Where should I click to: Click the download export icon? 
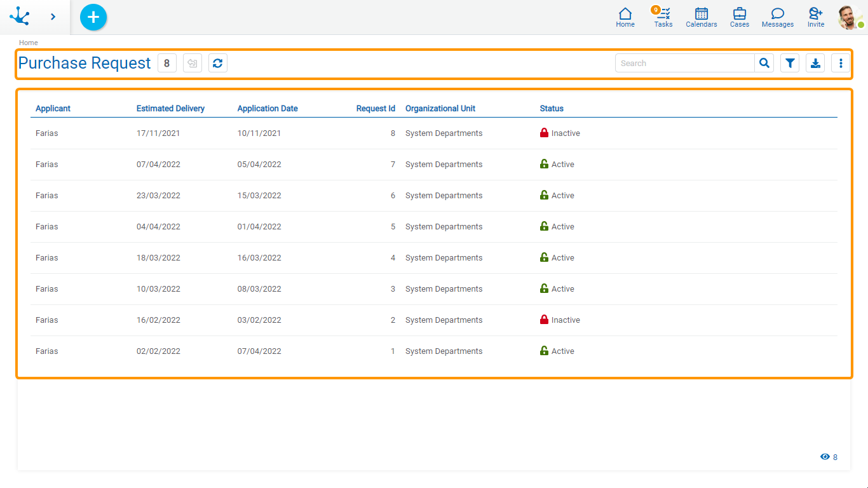tap(815, 63)
